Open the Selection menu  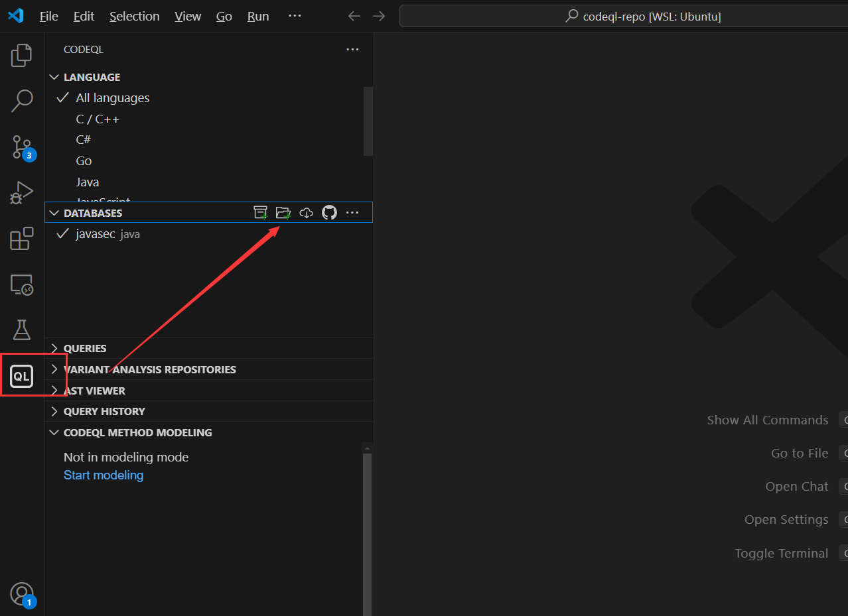point(135,16)
